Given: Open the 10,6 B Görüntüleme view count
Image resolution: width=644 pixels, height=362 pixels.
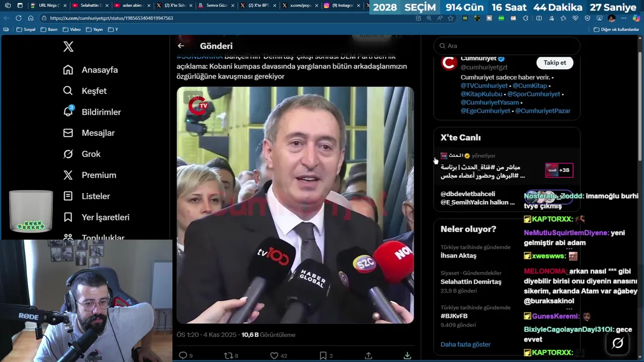Looking at the screenshot, I should pyautogui.click(x=268, y=335).
